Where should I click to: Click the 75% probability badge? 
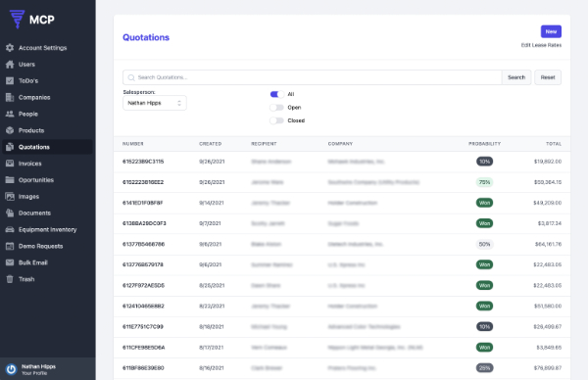tap(484, 182)
